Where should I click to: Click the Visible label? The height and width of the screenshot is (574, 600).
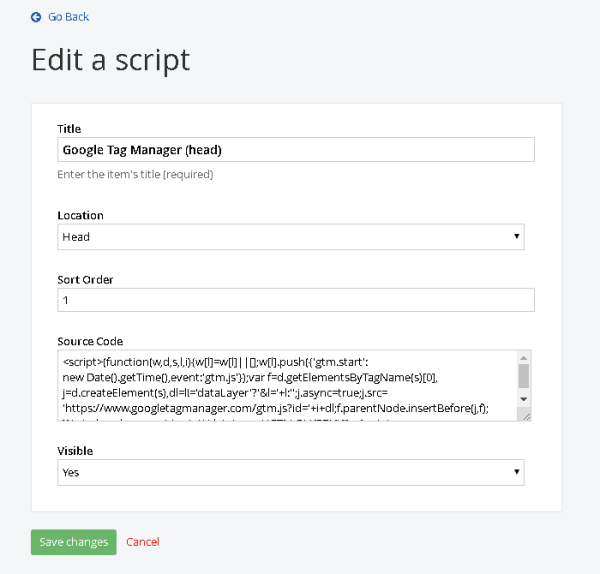[75, 451]
